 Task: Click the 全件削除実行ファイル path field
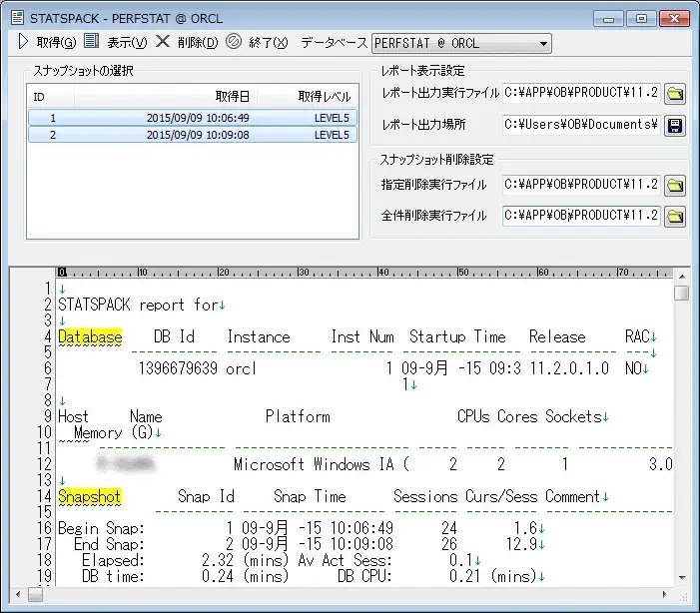581,215
